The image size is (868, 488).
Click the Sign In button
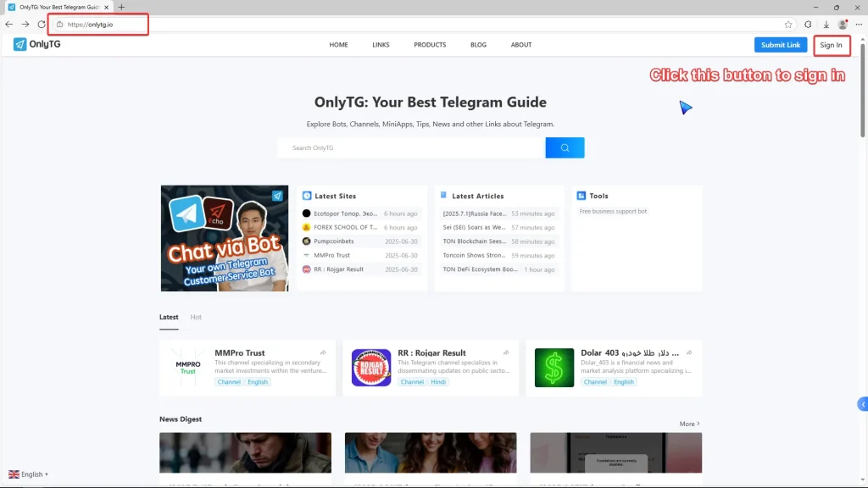(x=831, y=45)
